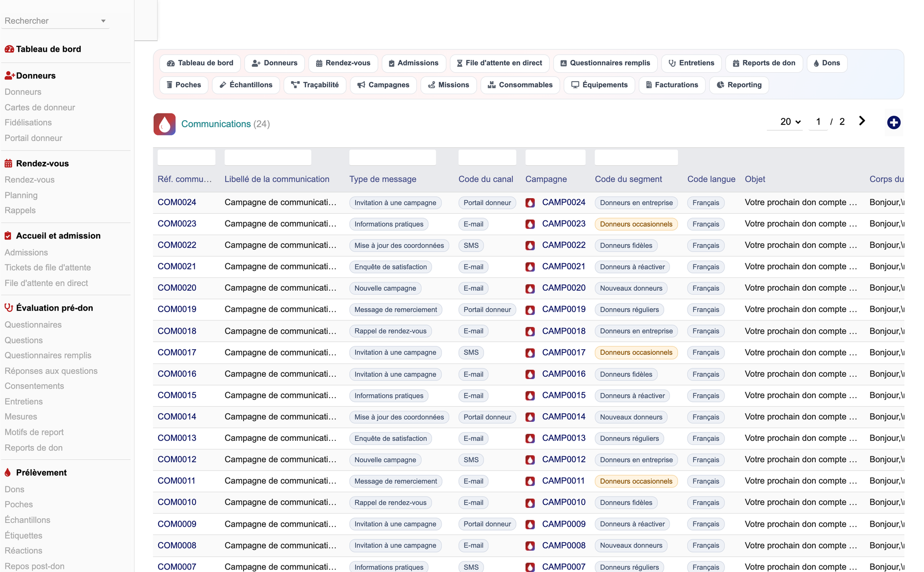Open the Donneurs top tab

click(274, 63)
